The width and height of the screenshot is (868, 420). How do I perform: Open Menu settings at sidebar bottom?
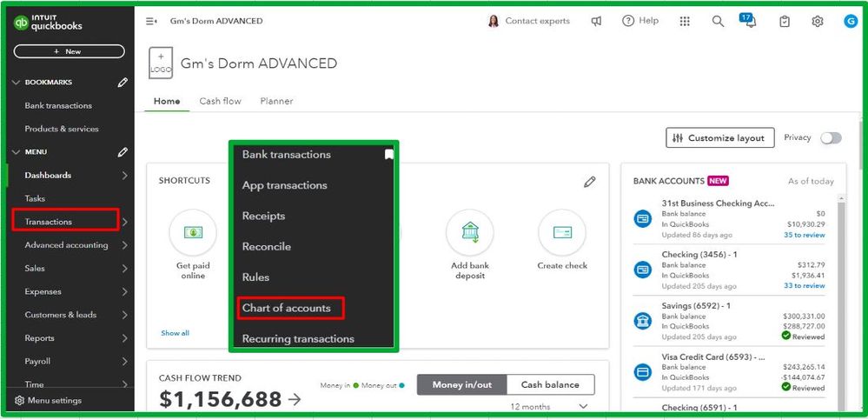(x=48, y=400)
